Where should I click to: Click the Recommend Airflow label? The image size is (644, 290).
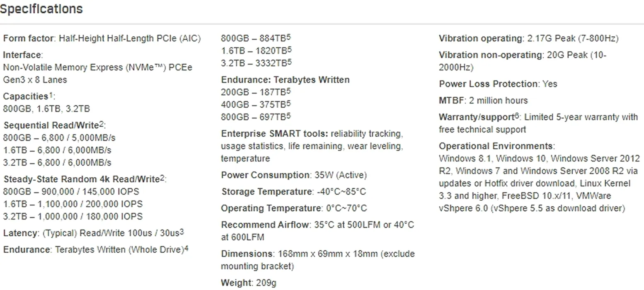(265, 225)
